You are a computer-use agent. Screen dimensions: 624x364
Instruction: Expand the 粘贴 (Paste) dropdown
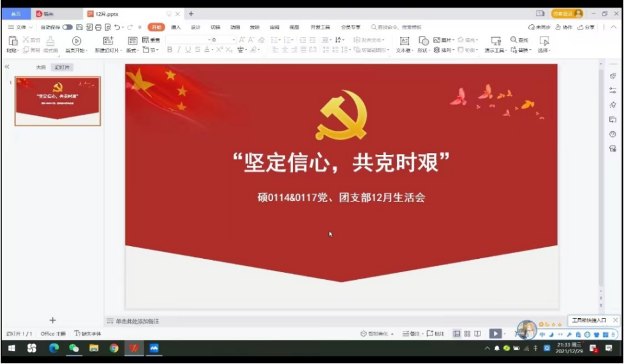[x=13, y=50]
